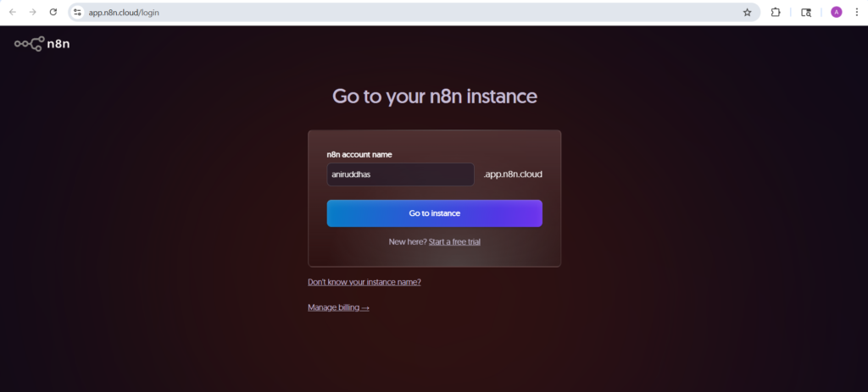Bookmark this page with the star icon
The image size is (868, 392).
pos(748,12)
